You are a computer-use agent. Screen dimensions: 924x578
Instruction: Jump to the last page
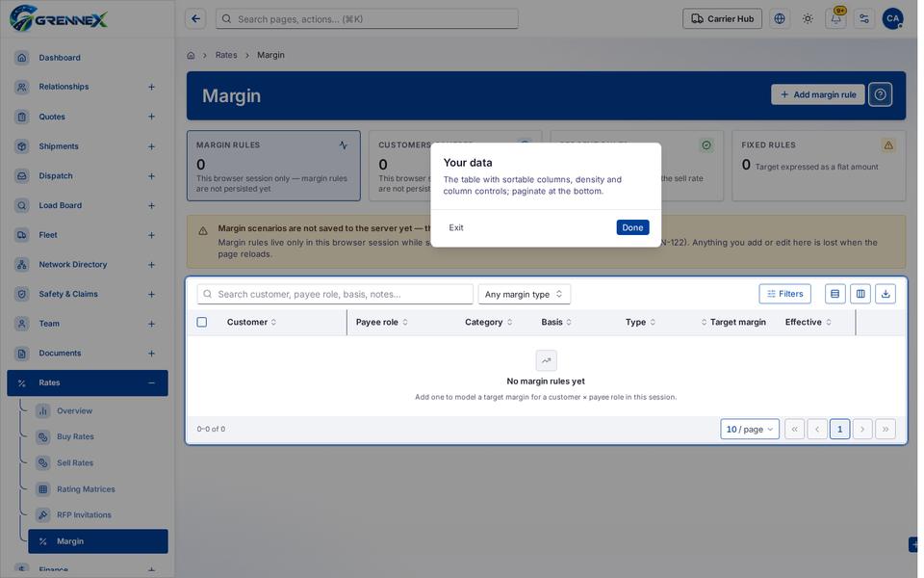[x=885, y=429]
